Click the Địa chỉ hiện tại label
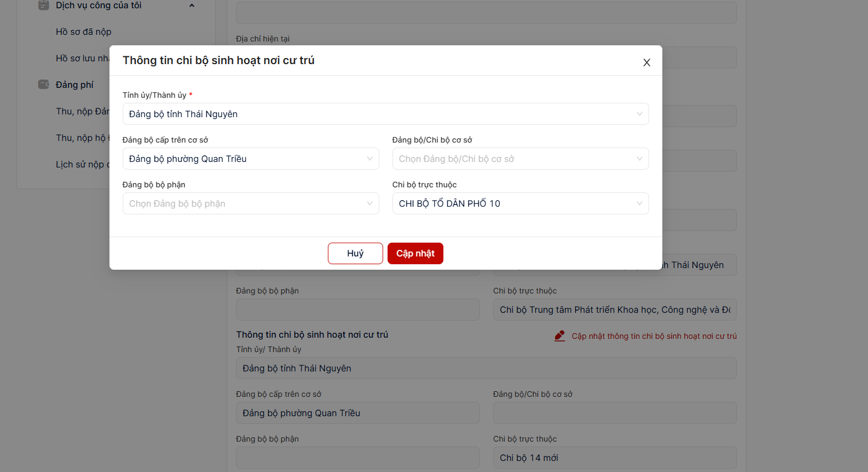The width and height of the screenshot is (868, 472). (263, 39)
